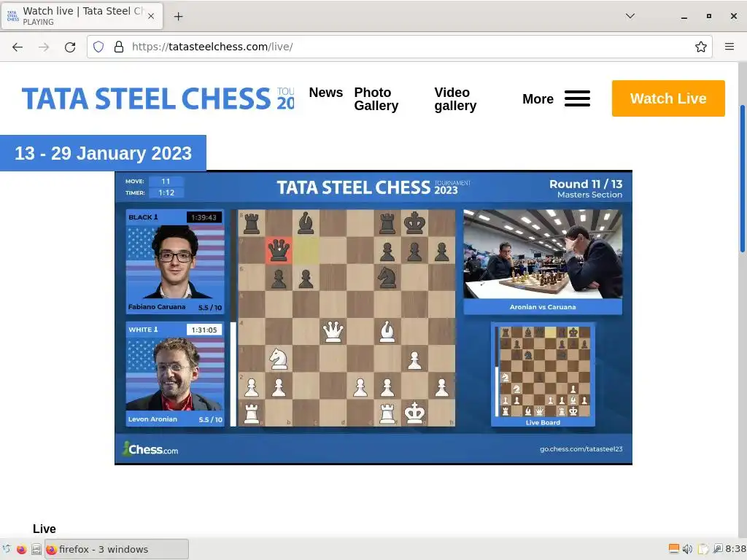Image resolution: width=747 pixels, height=560 pixels.
Task: Expand the list all tabs chevron
Action: (x=630, y=16)
